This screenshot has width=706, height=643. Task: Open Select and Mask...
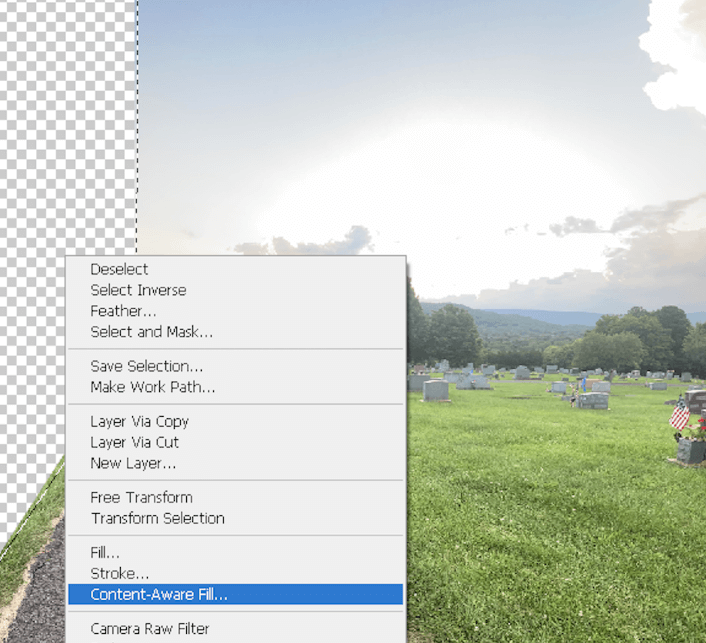235,332
